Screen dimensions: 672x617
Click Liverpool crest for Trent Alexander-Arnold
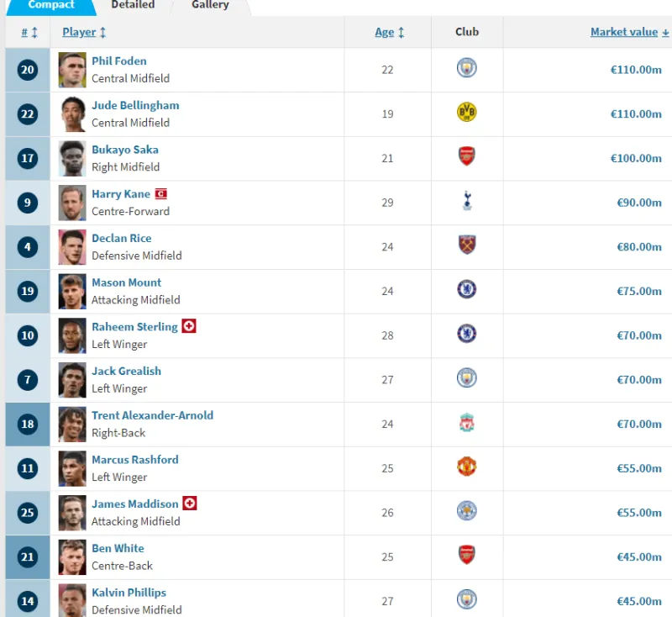(467, 423)
